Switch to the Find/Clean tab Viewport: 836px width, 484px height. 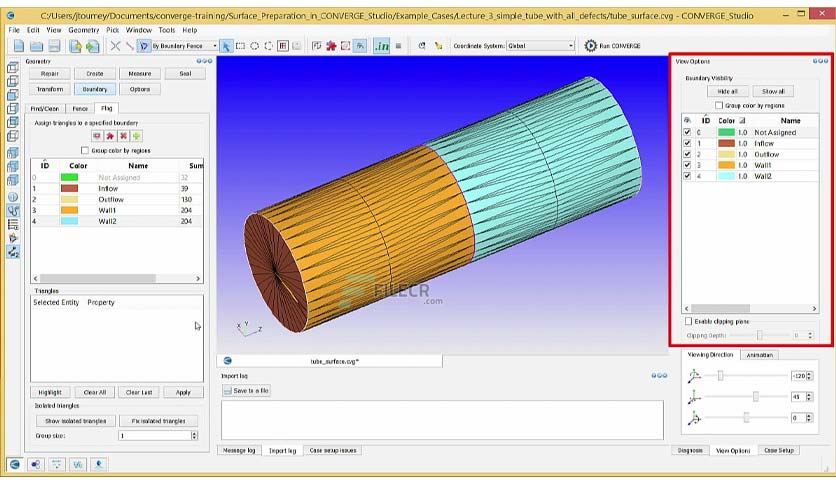pyautogui.click(x=45, y=109)
